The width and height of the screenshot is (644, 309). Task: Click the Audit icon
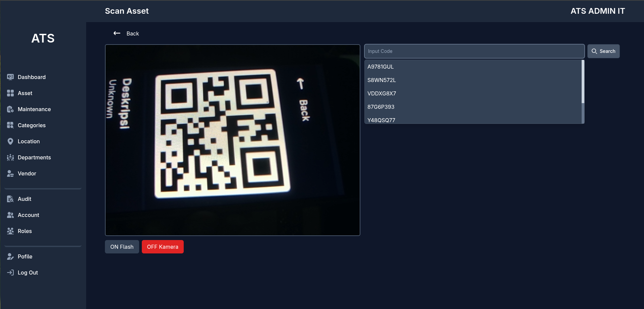point(10,199)
